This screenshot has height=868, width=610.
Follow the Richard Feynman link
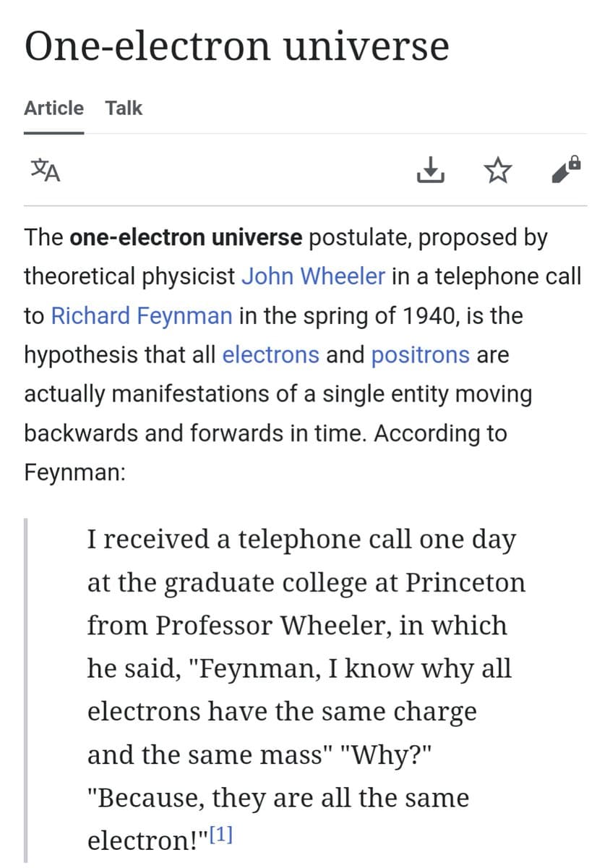pos(142,316)
